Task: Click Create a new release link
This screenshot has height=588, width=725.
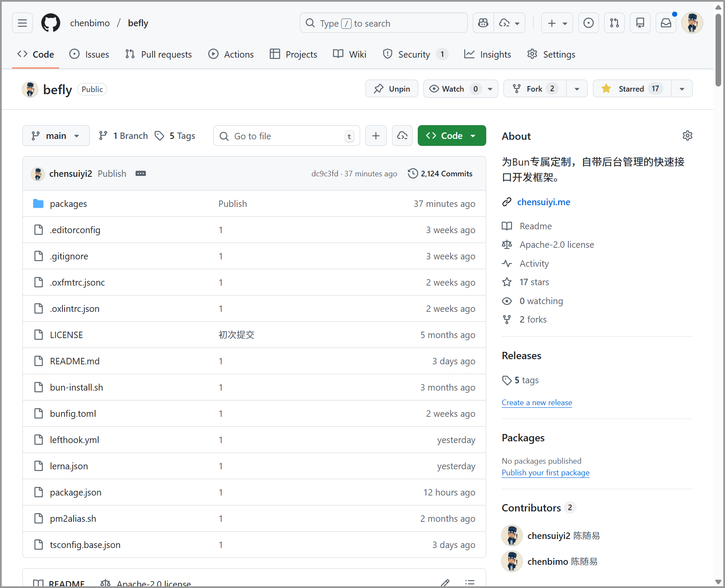Action: coord(537,403)
